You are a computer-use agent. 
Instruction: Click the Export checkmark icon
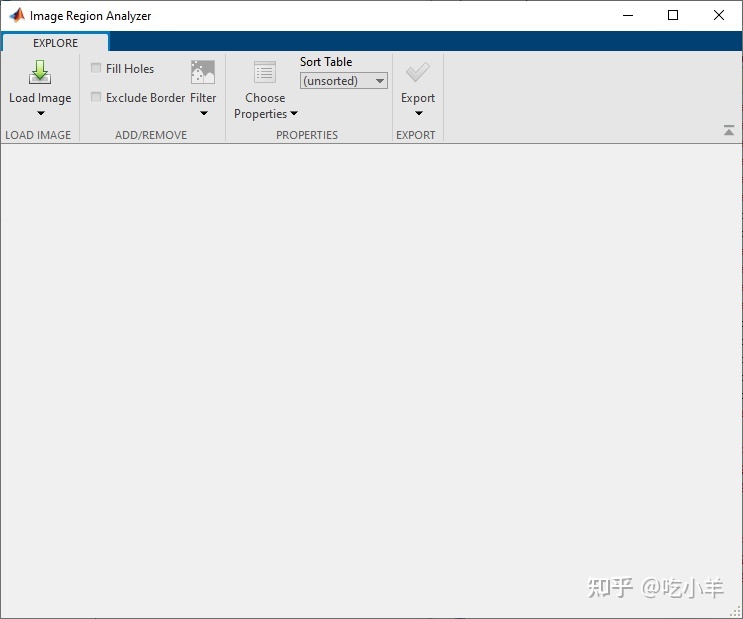(x=417, y=73)
